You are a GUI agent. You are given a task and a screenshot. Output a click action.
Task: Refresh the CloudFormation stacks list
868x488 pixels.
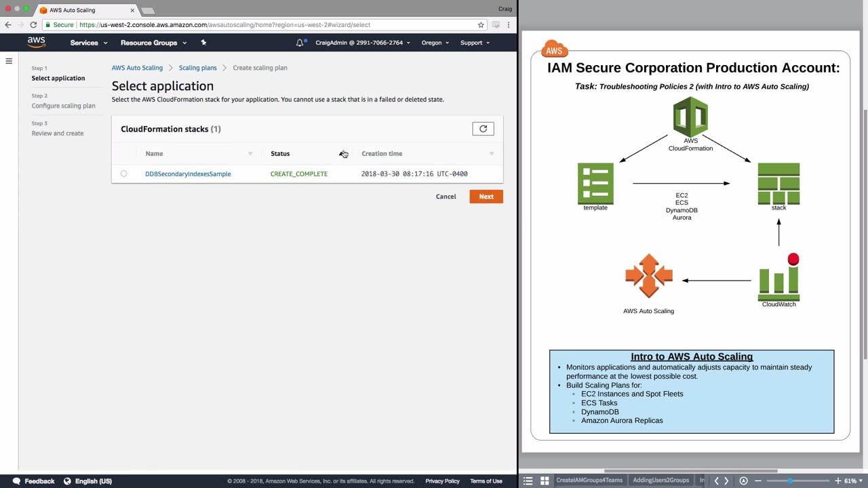pyautogui.click(x=483, y=129)
